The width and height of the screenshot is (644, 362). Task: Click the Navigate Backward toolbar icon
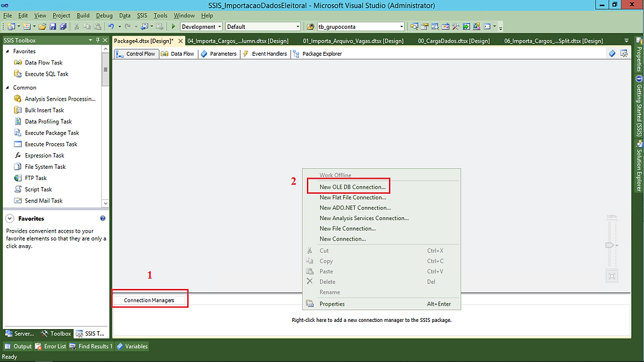144,27
